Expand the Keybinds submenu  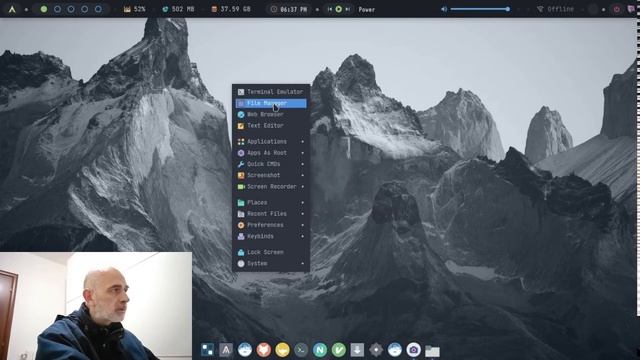click(271, 236)
